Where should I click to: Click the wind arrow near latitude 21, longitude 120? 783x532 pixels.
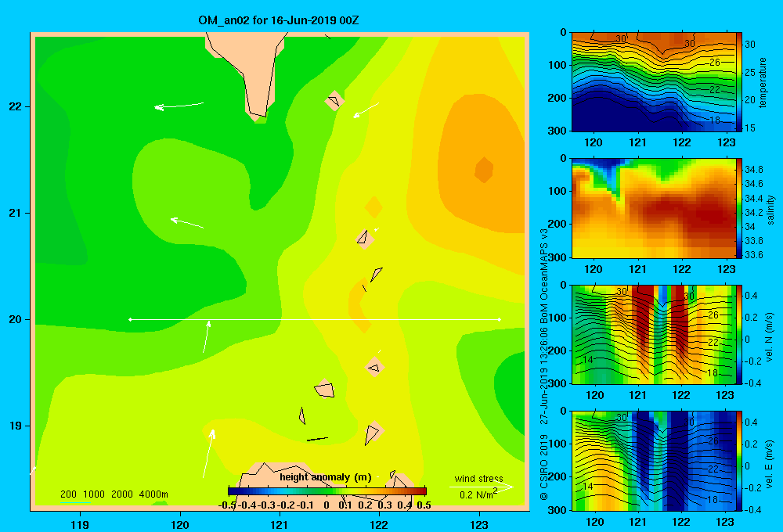pyautogui.click(x=187, y=222)
